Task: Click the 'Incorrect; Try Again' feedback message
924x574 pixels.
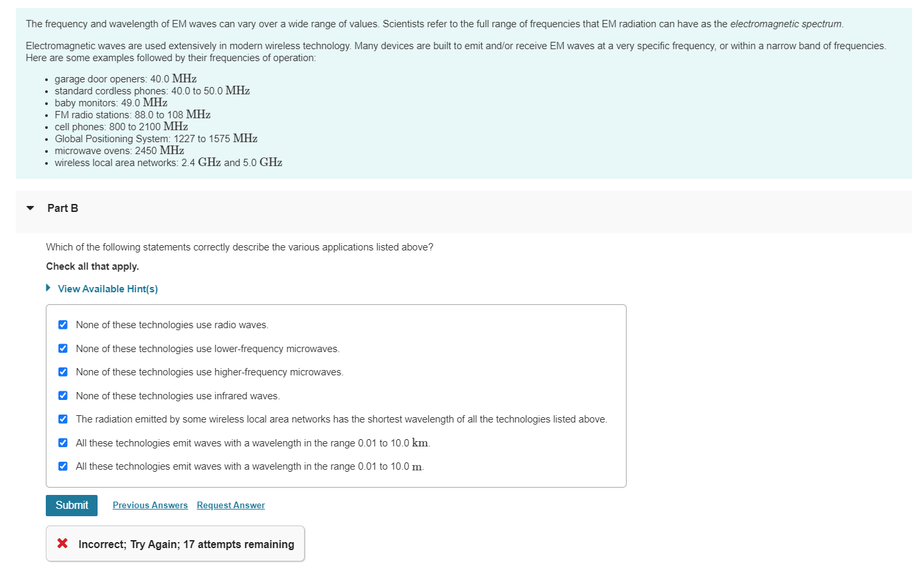Action: tap(187, 544)
